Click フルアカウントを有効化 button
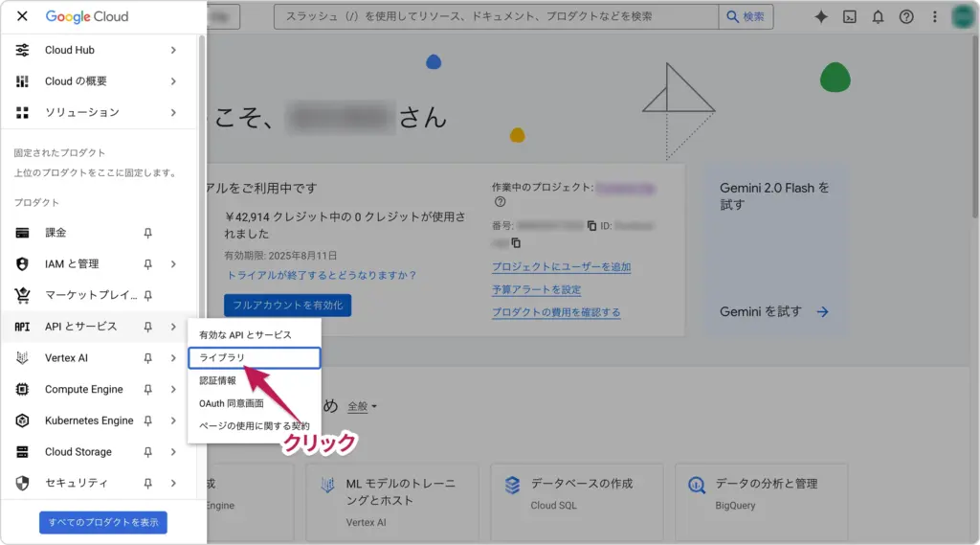 click(287, 306)
